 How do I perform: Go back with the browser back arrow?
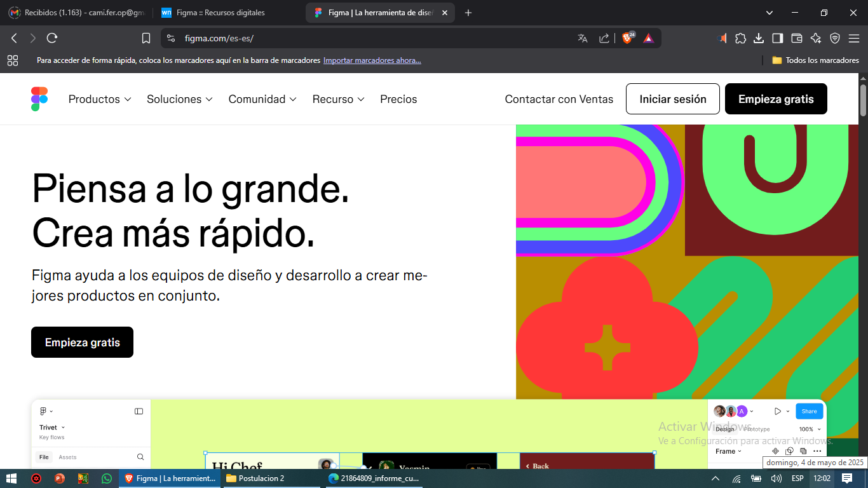click(14, 38)
